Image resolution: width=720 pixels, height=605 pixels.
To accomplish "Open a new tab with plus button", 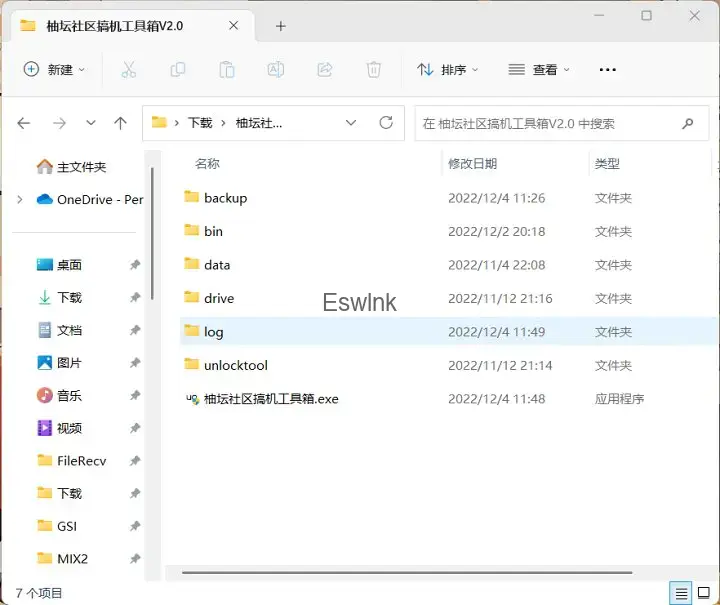I will click(x=281, y=26).
